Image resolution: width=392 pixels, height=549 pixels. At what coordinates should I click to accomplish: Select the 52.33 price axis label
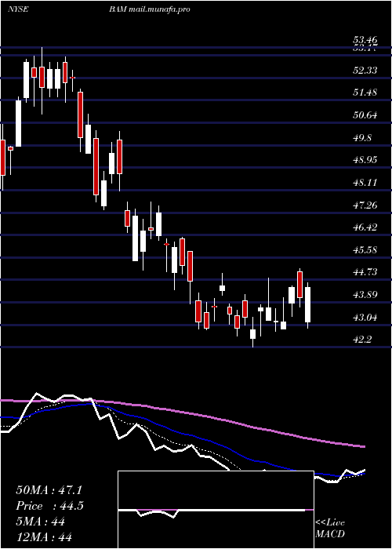coord(365,71)
